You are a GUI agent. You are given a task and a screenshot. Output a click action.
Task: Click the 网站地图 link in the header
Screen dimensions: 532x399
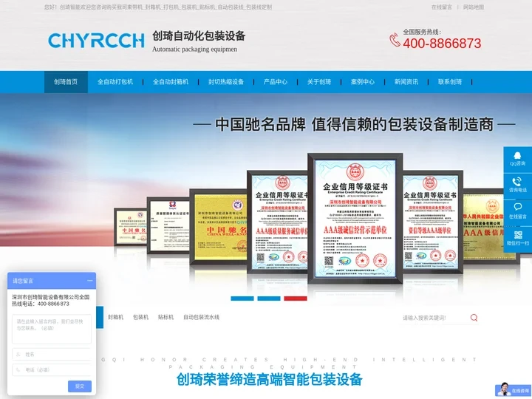(x=474, y=7)
